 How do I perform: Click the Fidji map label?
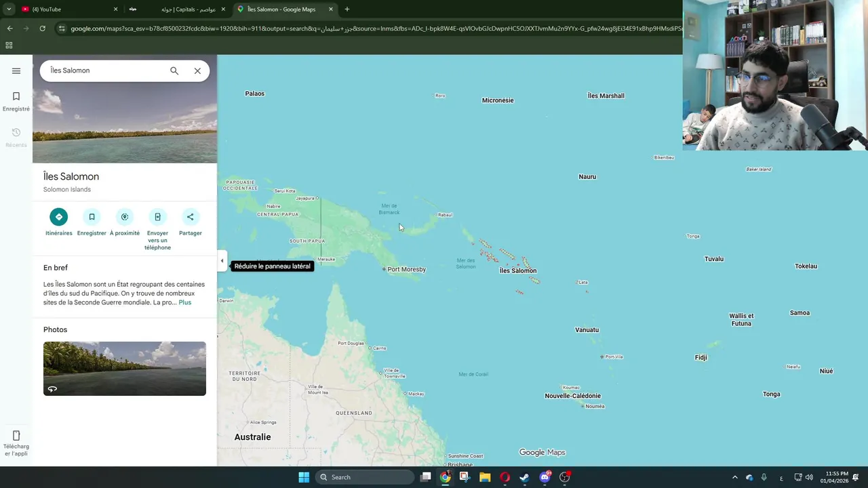coord(701,357)
